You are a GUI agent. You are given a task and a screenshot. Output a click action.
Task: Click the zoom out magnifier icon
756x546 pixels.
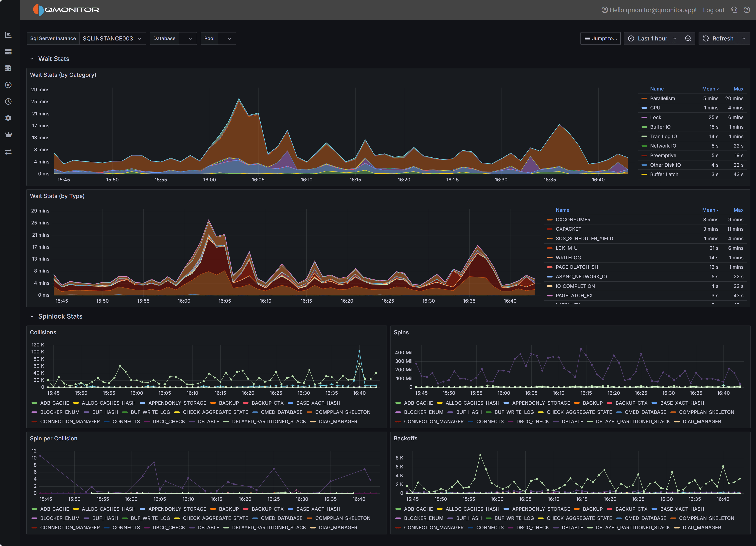(x=688, y=38)
